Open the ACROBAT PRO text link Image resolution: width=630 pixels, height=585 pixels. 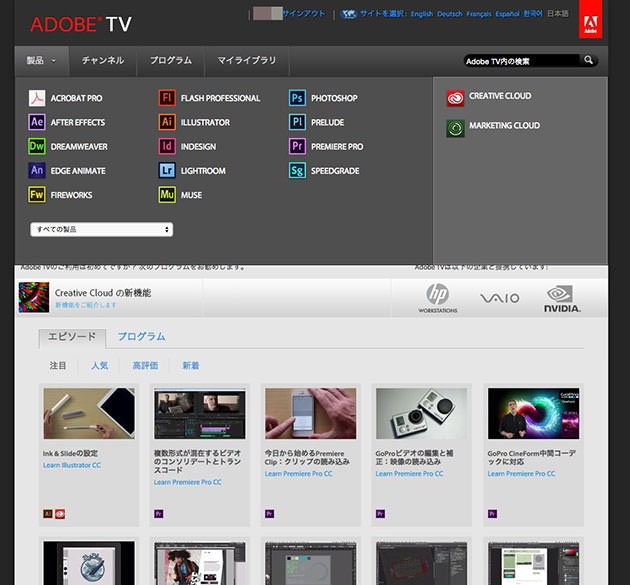[76, 98]
